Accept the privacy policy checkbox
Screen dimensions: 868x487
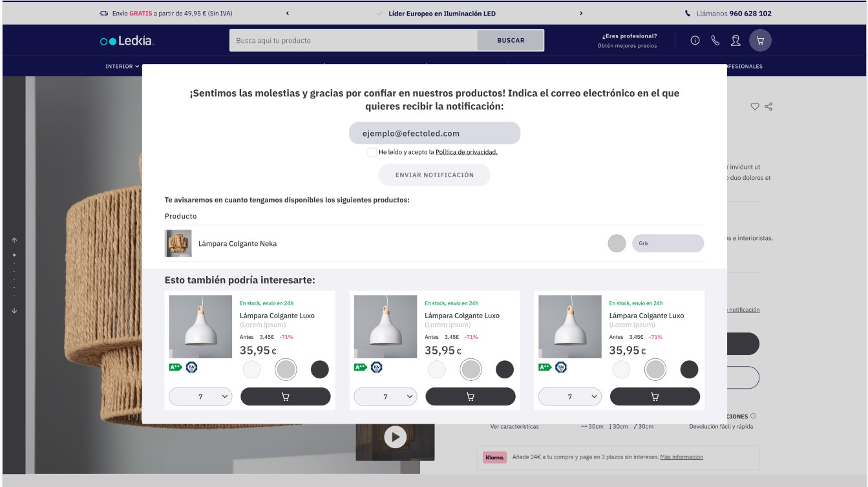pyautogui.click(x=372, y=153)
